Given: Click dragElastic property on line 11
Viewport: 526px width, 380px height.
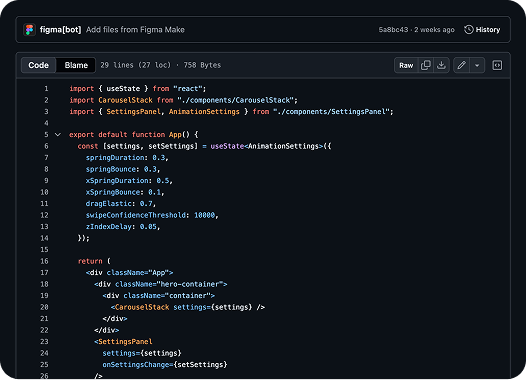Looking at the screenshot, I should [x=109, y=203].
